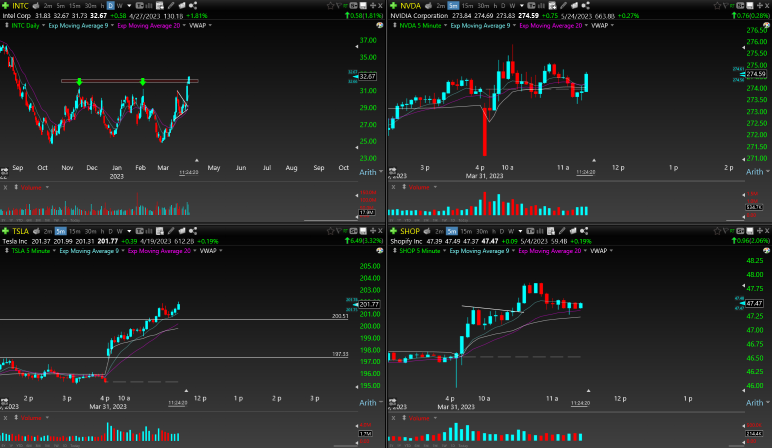The height and width of the screenshot is (448, 772).
Task: Click the 197.55 horizontal line label on TSLA chart
Action: [x=340, y=354]
